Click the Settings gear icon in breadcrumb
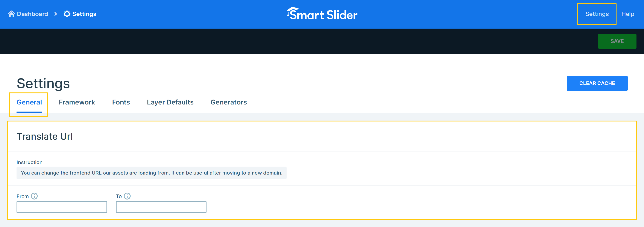This screenshot has height=227, width=644. tap(67, 14)
